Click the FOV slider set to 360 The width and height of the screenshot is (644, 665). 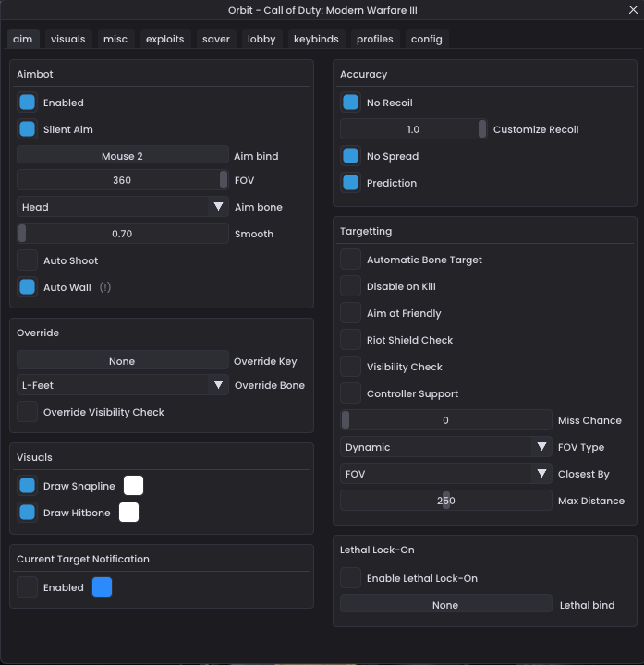pos(123,180)
